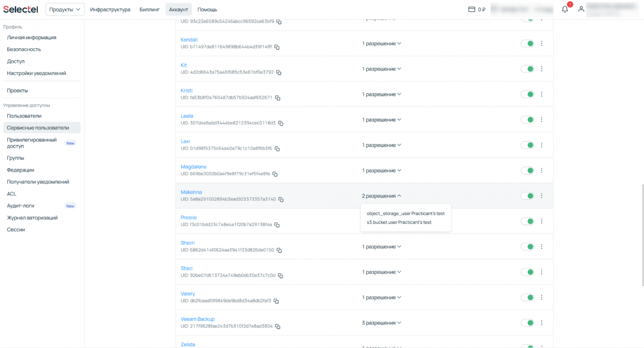The height and width of the screenshot is (348, 644).
Task: Click the page vertical scrollbar
Action: point(642,235)
